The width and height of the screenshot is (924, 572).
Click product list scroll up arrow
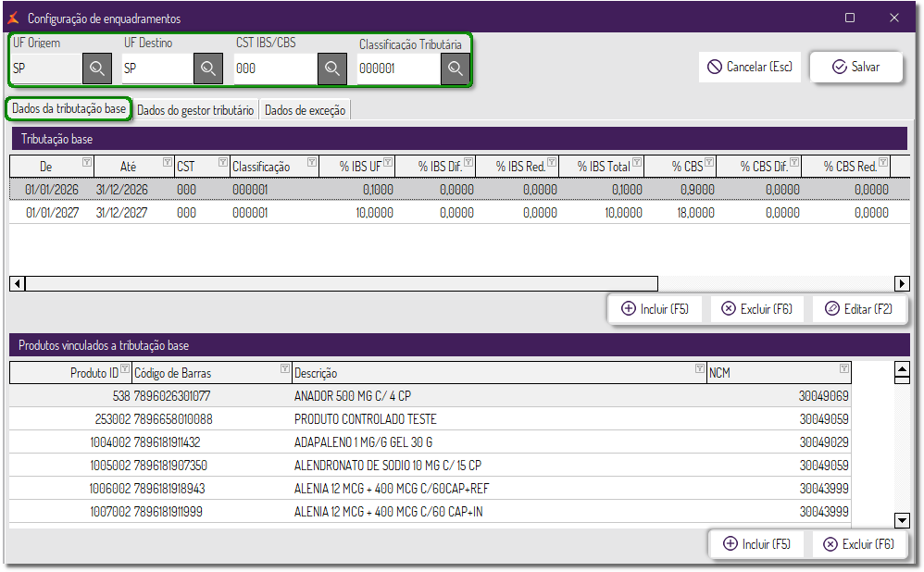tap(902, 371)
